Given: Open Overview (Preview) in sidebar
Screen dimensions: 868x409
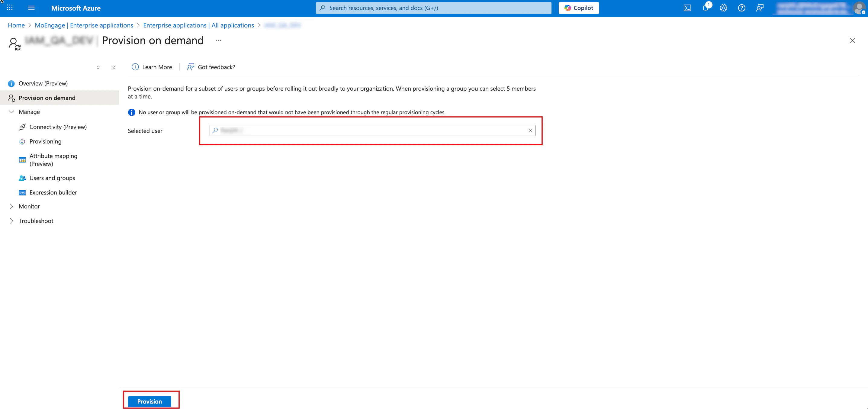Looking at the screenshot, I should [43, 83].
